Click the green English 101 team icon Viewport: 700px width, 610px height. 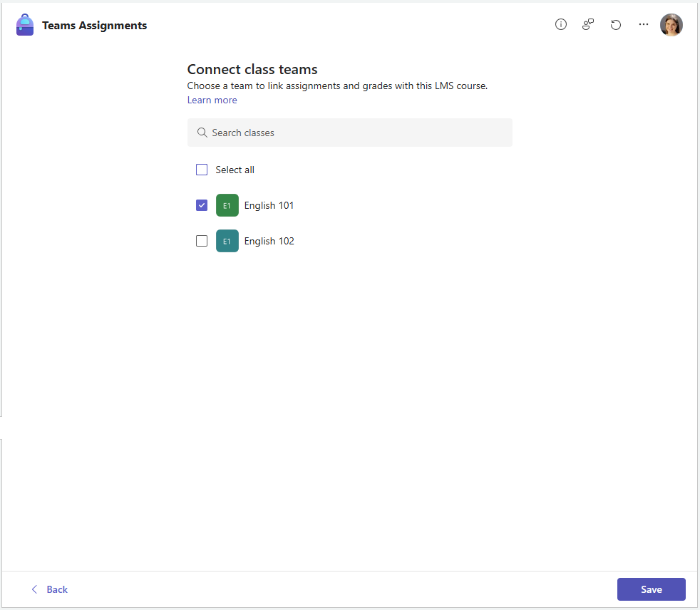(227, 205)
